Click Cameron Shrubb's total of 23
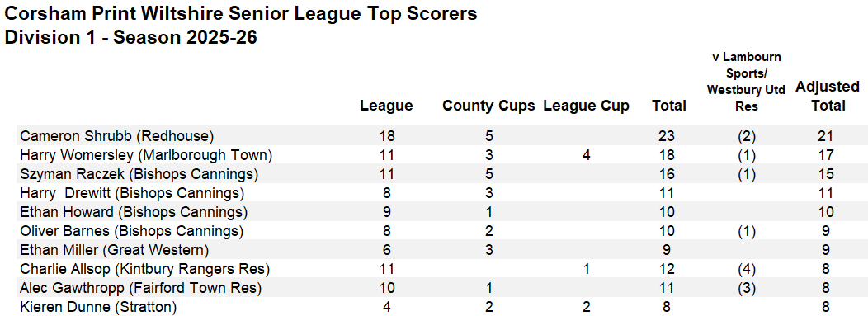868x316 pixels. tap(670, 135)
